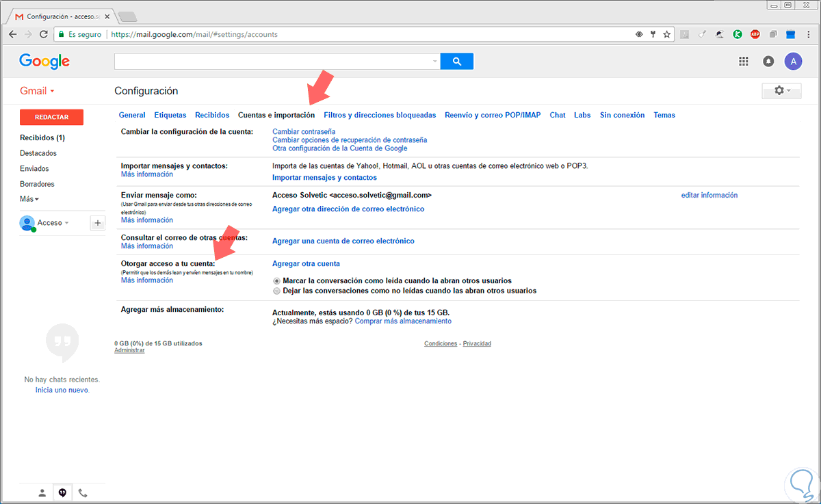Select the Cuentas e importación tab
The image size is (821, 504).
click(276, 115)
